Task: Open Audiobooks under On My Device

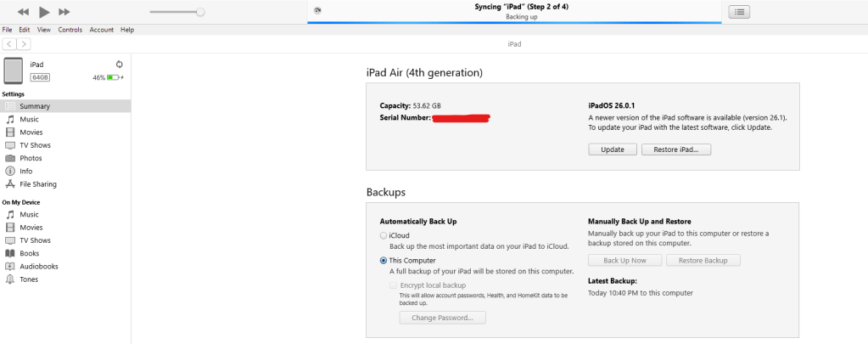Action: click(x=37, y=266)
